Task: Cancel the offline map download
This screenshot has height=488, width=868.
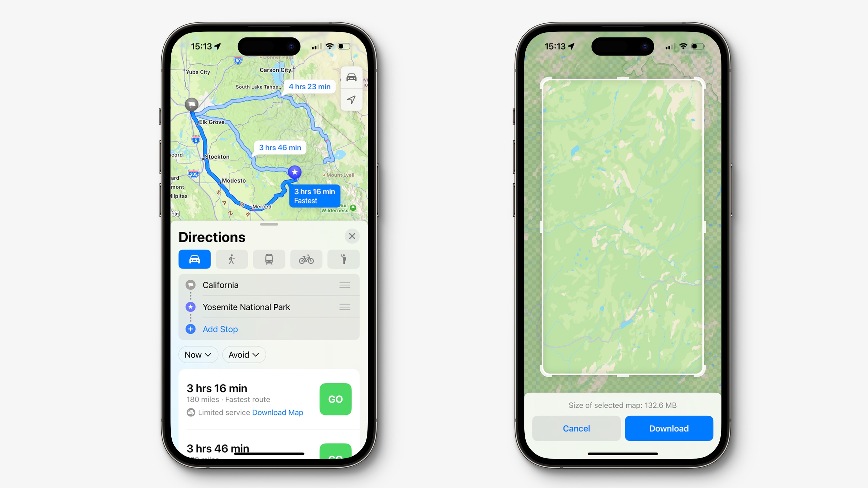Action: 575,428
